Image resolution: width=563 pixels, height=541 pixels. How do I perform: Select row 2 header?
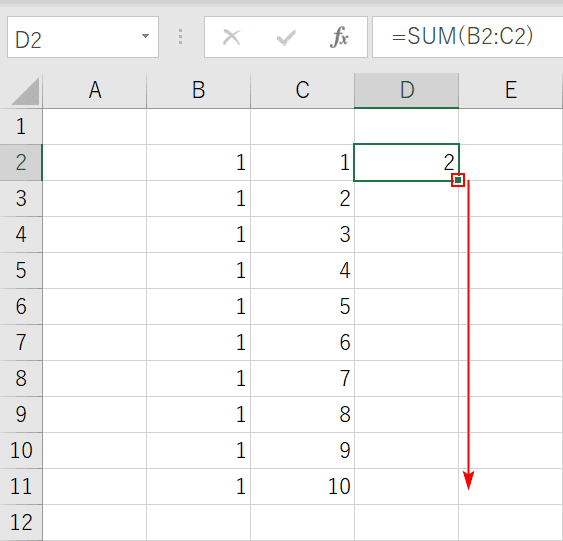tap(21, 162)
